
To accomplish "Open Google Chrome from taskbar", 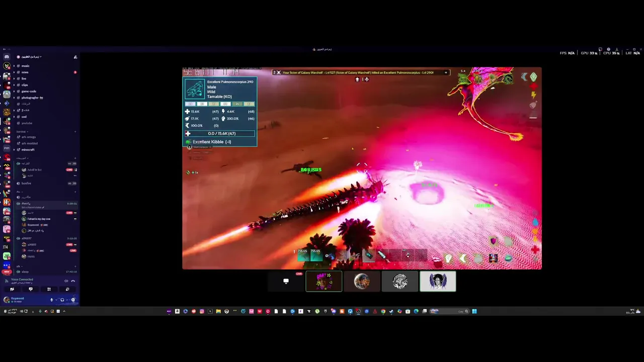I will pos(383,311).
